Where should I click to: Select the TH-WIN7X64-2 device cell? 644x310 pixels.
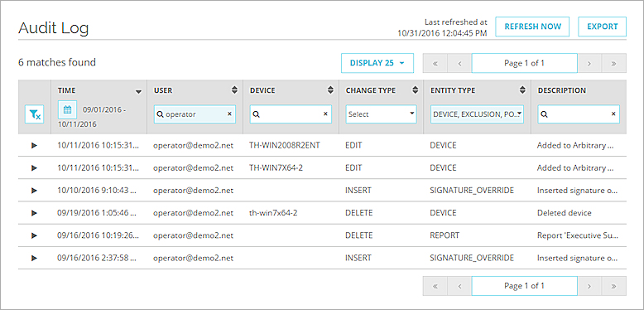click(x=276, y=167)
